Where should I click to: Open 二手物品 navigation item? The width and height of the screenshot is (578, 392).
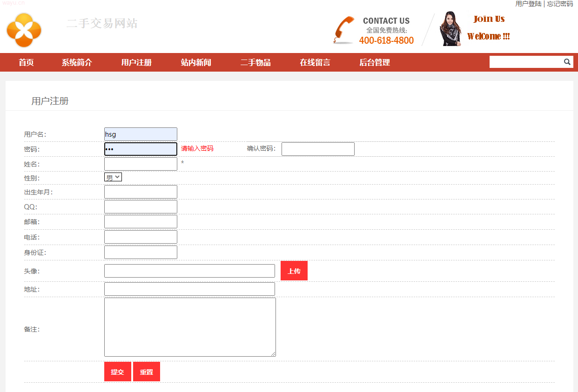point(255,62)
